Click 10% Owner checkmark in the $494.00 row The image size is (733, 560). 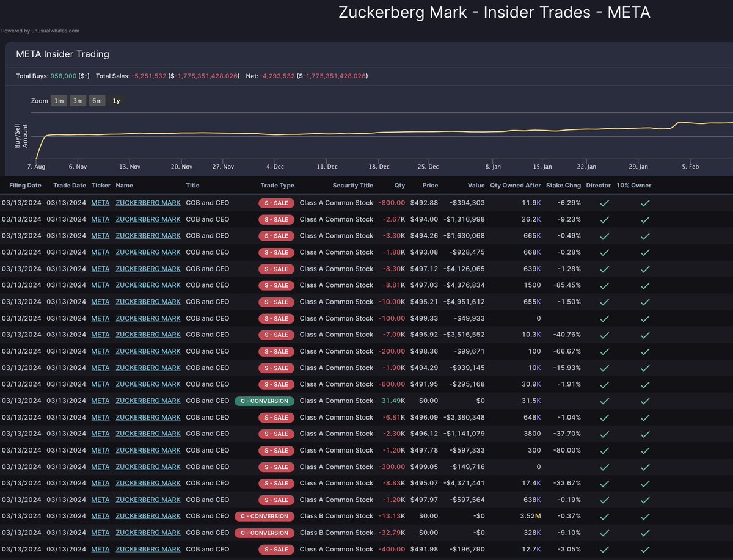coord(645,219)
